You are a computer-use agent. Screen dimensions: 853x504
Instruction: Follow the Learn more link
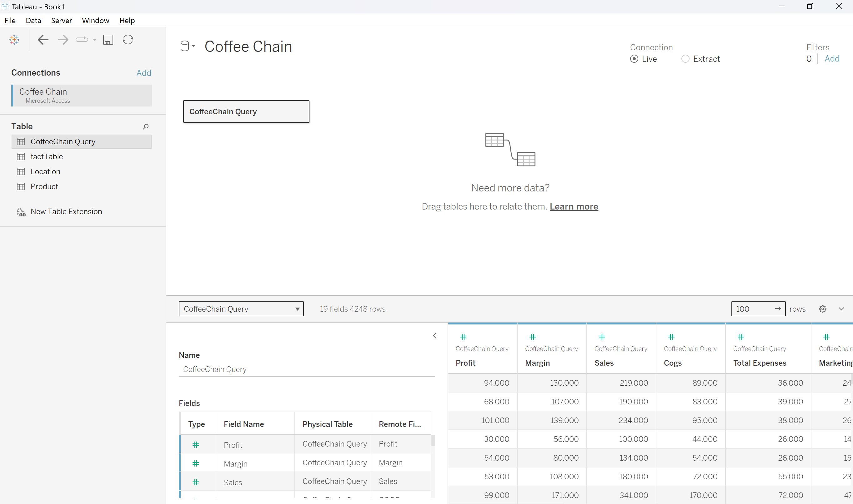click(574, 206)
